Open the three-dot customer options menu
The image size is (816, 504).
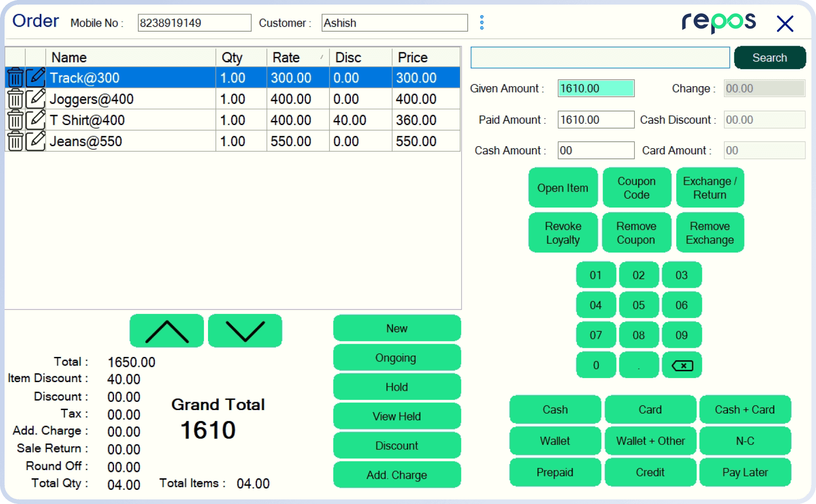coord(482,22)
